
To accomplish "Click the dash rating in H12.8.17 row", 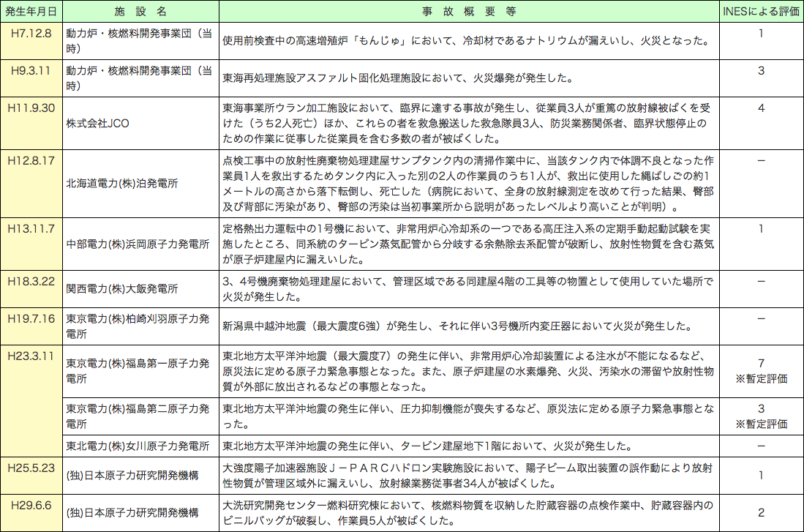I will [x=761, y=160].
